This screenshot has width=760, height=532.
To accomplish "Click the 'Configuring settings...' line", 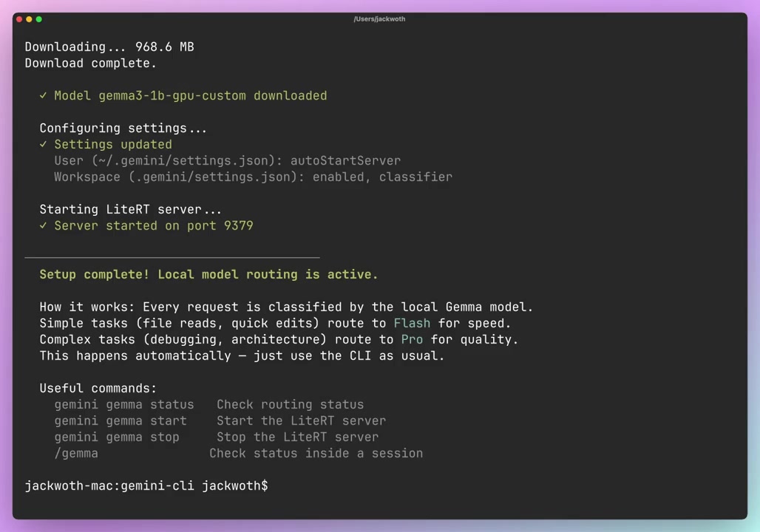I will pos(123,129).
